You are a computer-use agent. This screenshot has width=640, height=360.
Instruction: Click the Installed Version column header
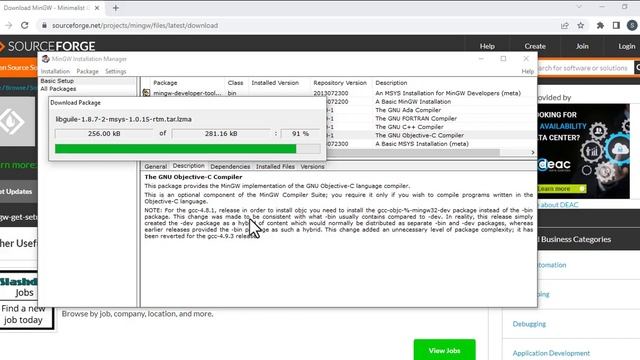click(x=275, y=83)
